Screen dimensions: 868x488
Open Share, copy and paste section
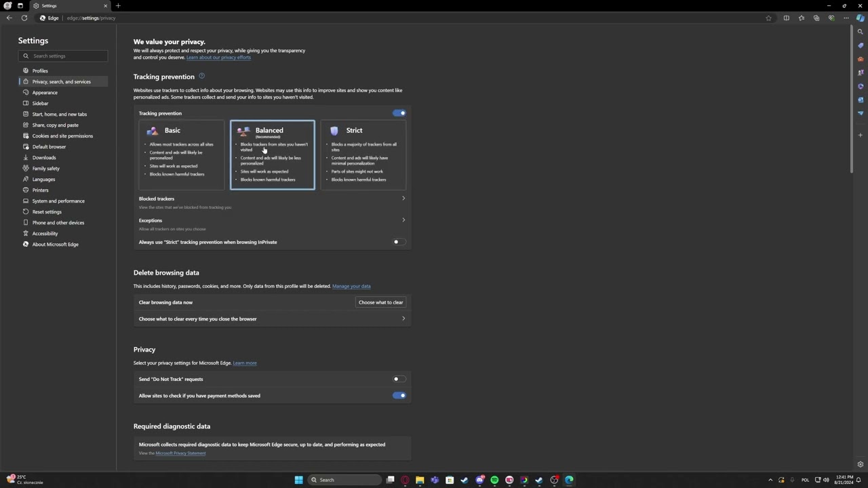click(55, 125)
